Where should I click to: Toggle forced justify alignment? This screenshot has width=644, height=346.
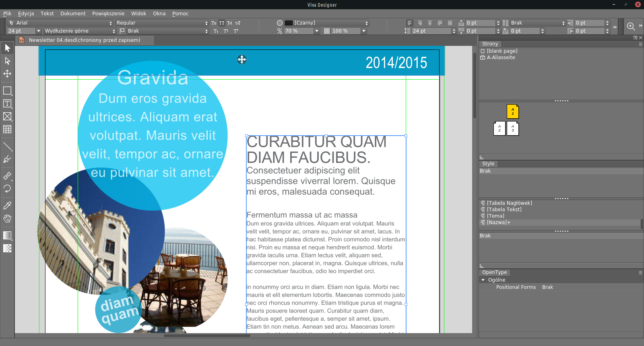coord(450,23)
